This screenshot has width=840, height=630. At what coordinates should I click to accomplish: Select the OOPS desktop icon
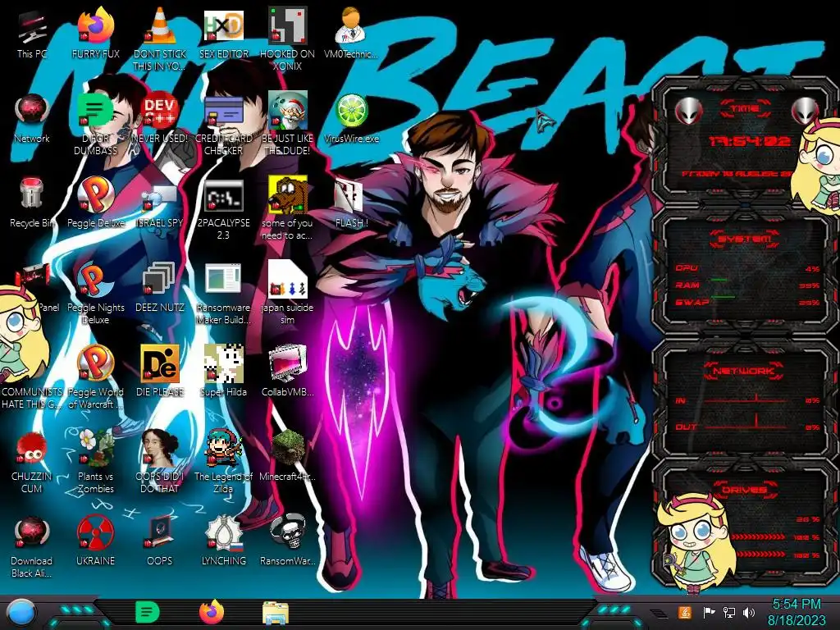click(x=160, y=541)
